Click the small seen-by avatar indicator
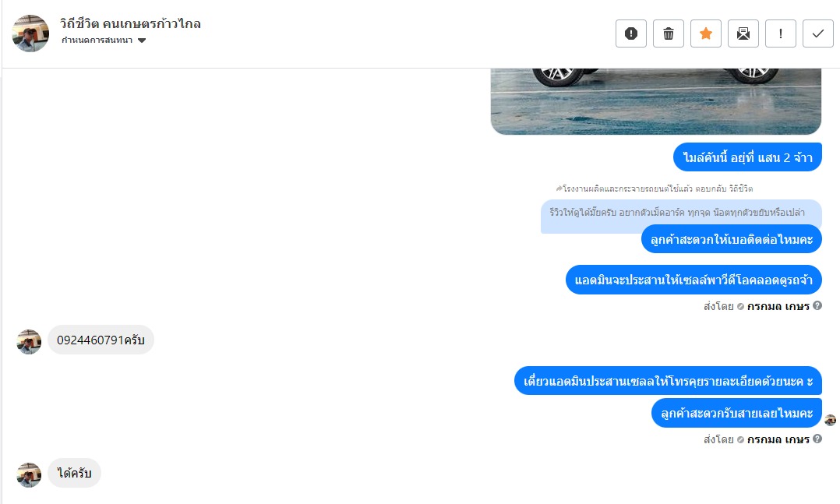Viewport: 840px width, 504px height. coord(830,421)
